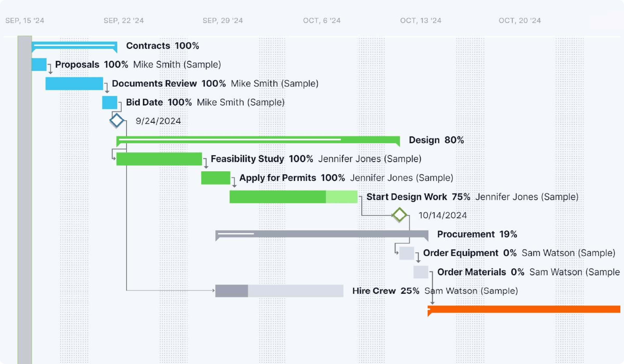
Task: Click the green 10/14/2024 milestone diamond
Action: pyautogui.click(x=399, y=215)
